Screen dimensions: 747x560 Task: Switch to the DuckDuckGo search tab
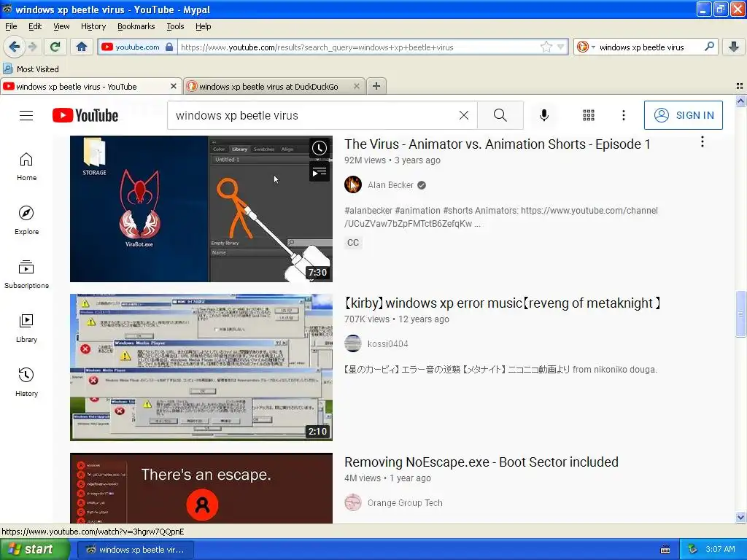(268, 86)
